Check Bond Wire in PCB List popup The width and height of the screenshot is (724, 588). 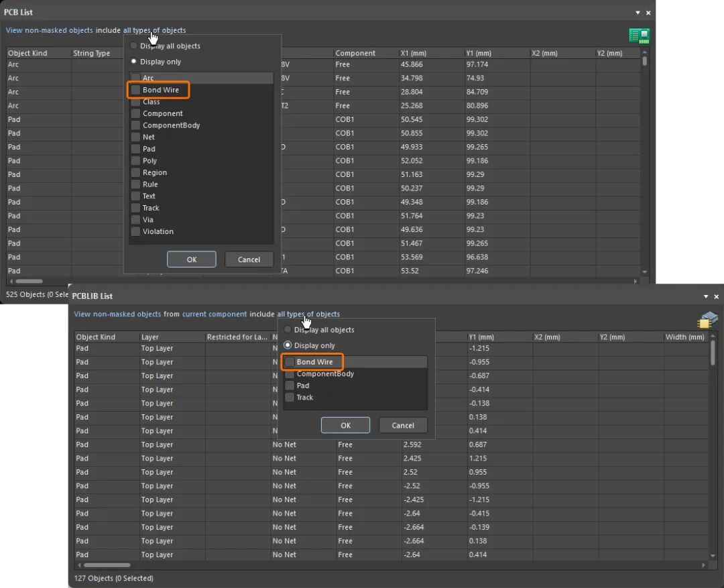135,90
